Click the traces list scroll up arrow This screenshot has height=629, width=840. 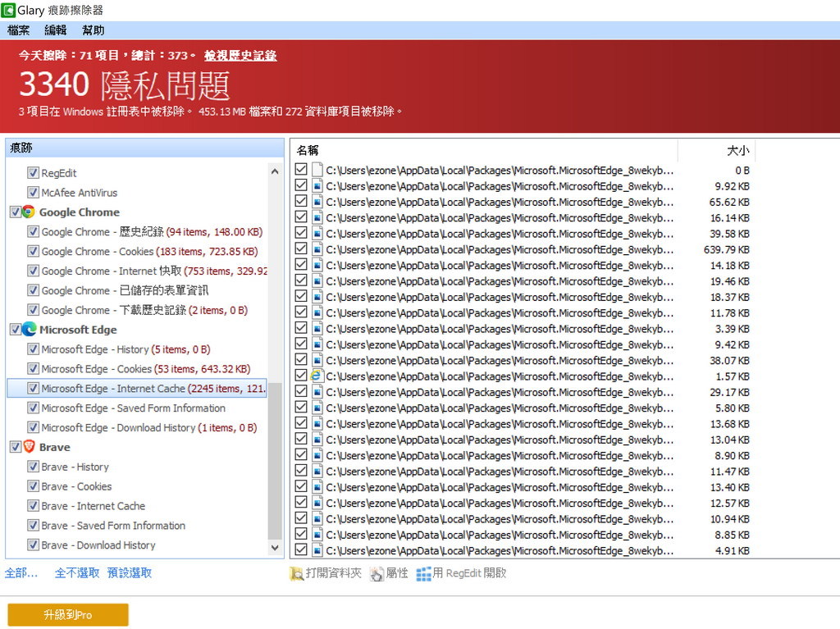click(x=275, y=171)
